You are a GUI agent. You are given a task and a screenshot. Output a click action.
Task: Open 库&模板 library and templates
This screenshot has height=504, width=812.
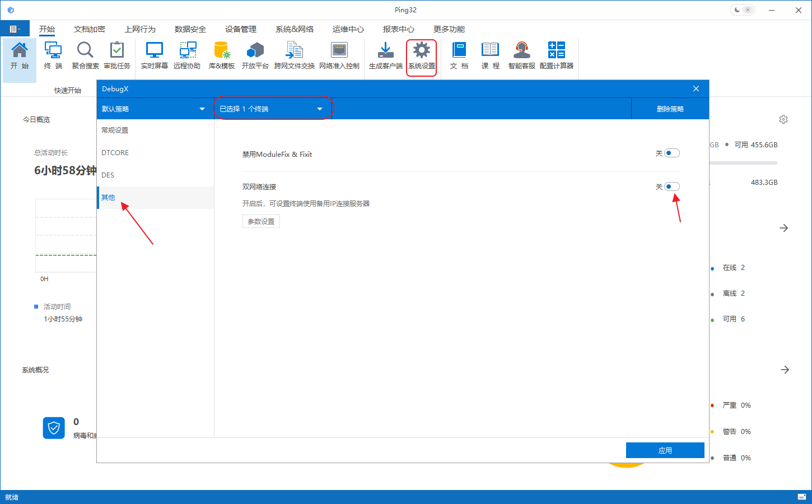pyautogui.click(x=222, y=55)
